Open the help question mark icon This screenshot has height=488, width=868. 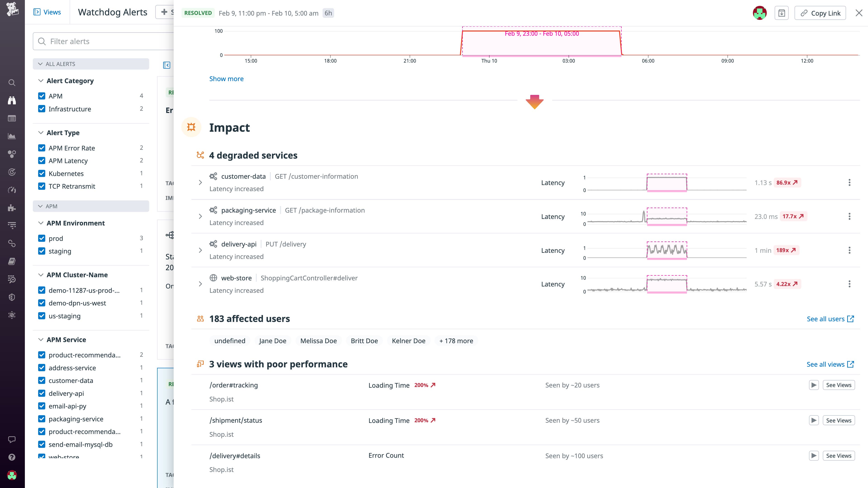click(12, 457)
